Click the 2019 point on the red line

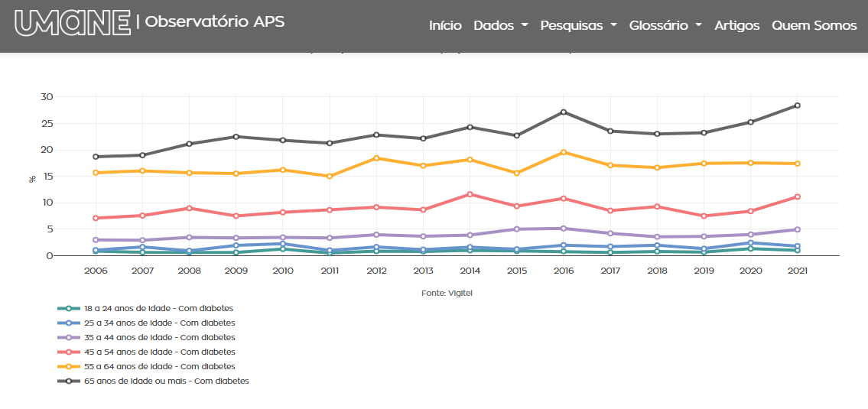coord(704,216)
